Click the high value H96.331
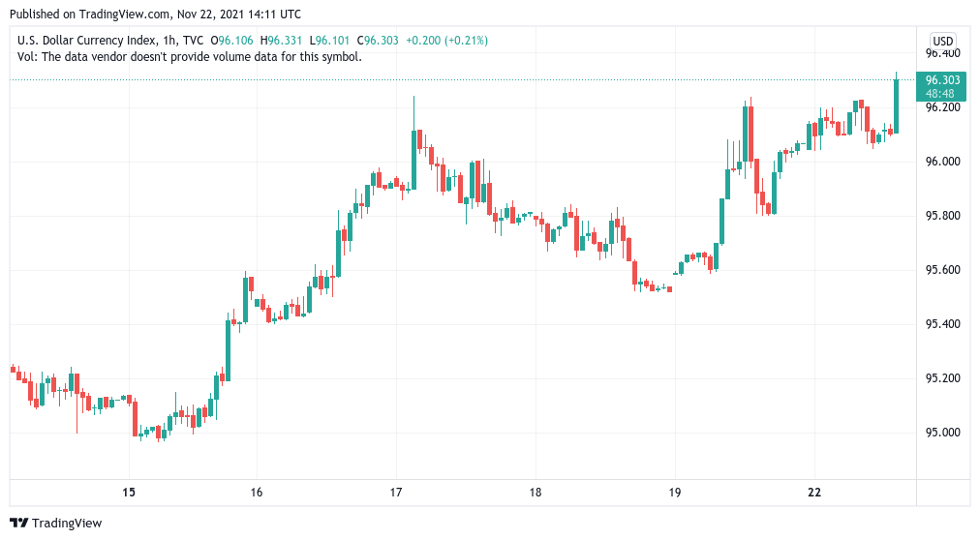Viewport: 980px width, 540px height. (x=281, y=41)
